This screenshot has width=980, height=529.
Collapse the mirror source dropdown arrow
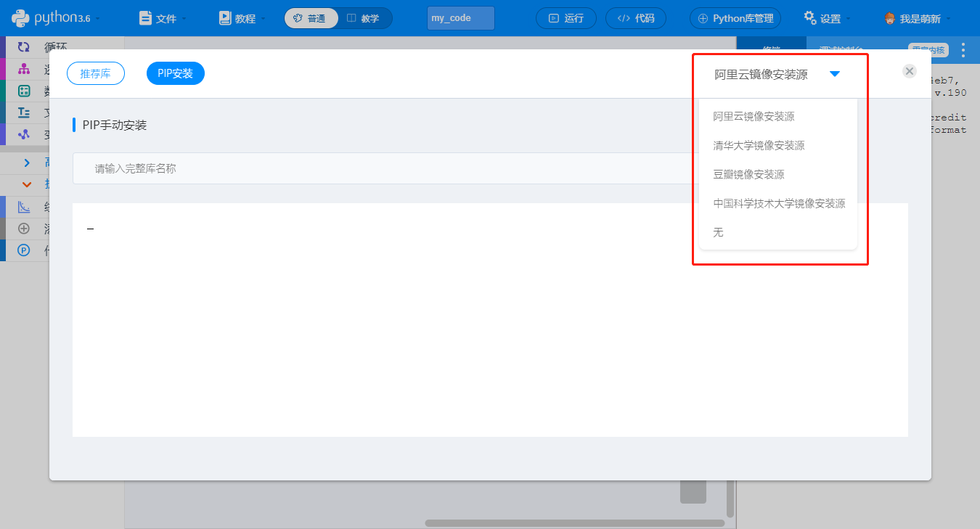coord(835,74)
